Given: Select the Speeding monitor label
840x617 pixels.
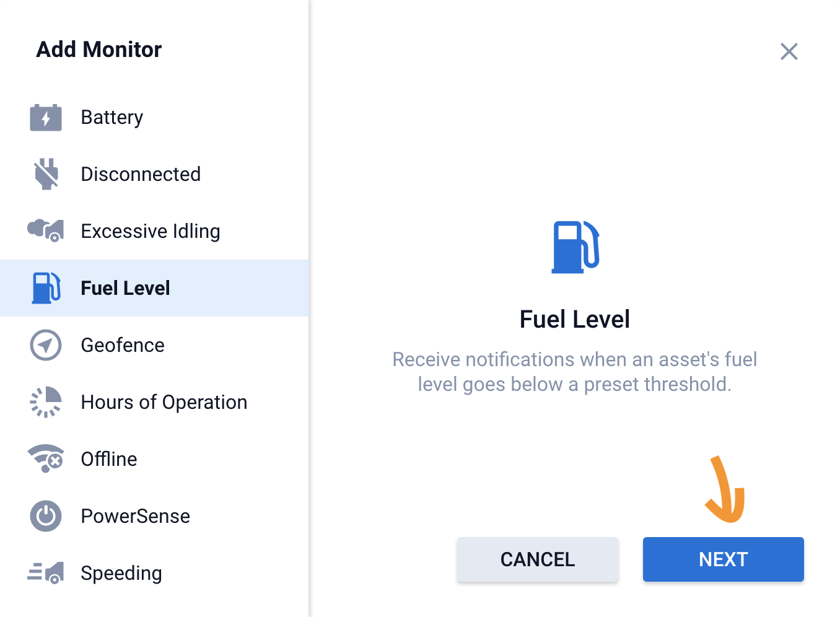Looking at the screenshot, I should [121, 573].
